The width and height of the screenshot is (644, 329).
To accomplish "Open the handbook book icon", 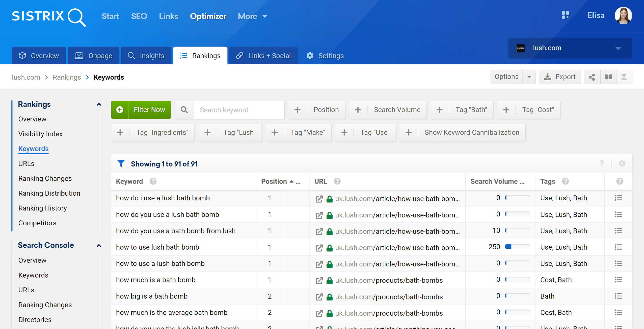I will pos(608,77).
